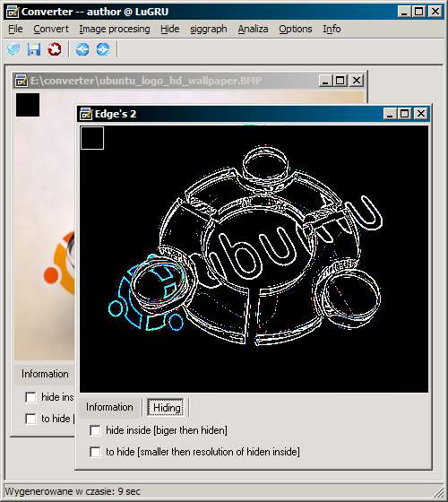Maximize the Edge's 2 window
The image size is (448, 502).
(404, 114)
